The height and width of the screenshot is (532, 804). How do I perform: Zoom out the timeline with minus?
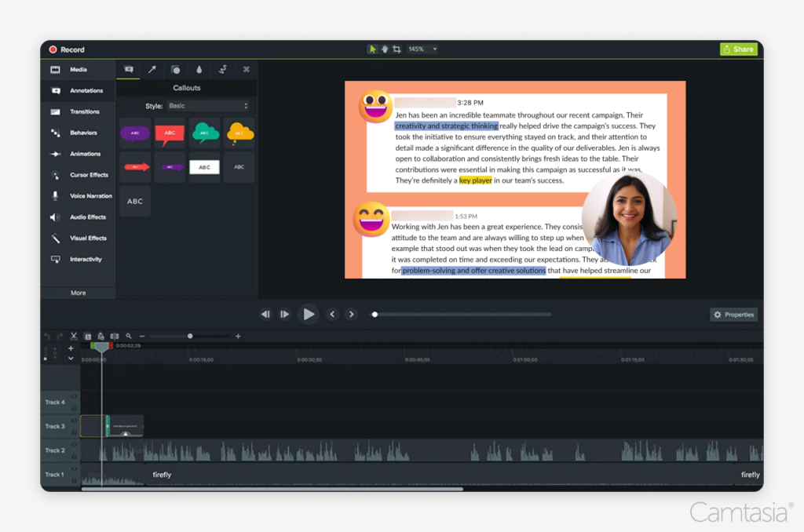click(x=142, y=336)
